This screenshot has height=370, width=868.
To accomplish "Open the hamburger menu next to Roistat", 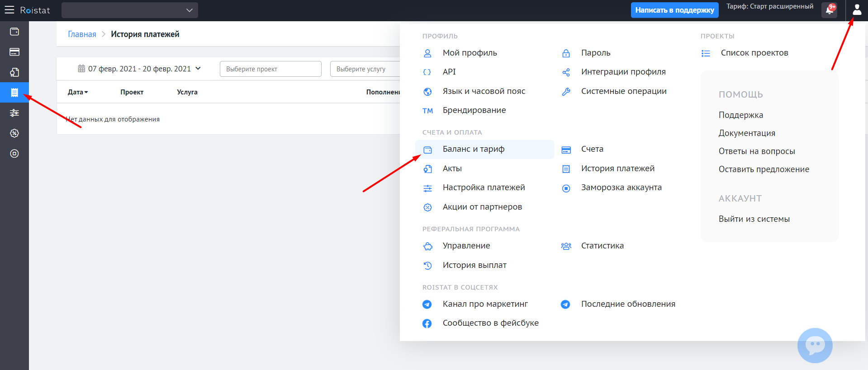I will 9,10.
